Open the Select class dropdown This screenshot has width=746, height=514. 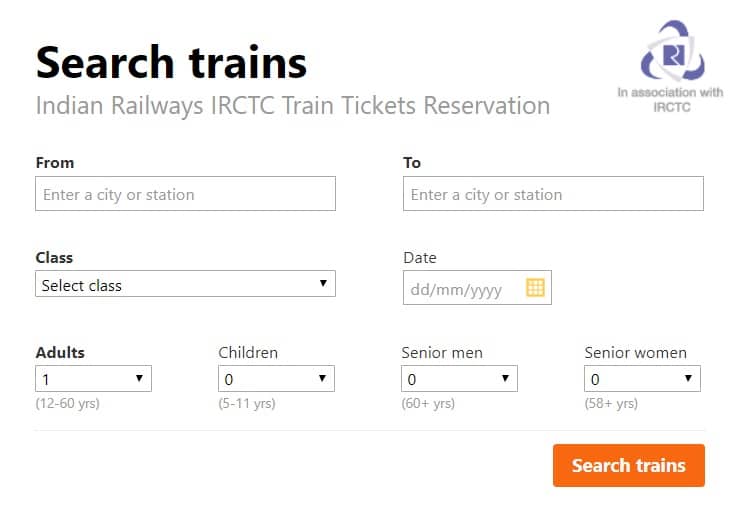tap(186, 284)
